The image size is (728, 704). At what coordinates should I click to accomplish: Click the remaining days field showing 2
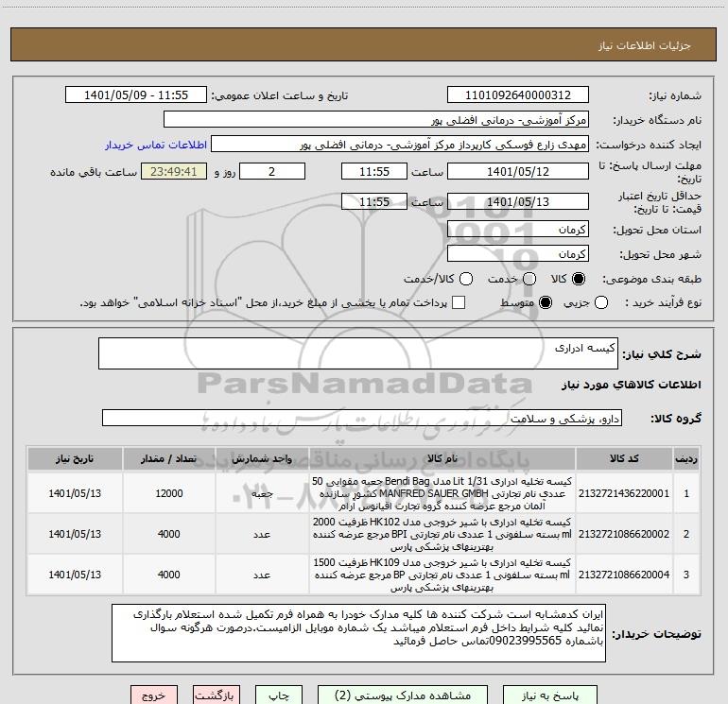coord(272,171)
